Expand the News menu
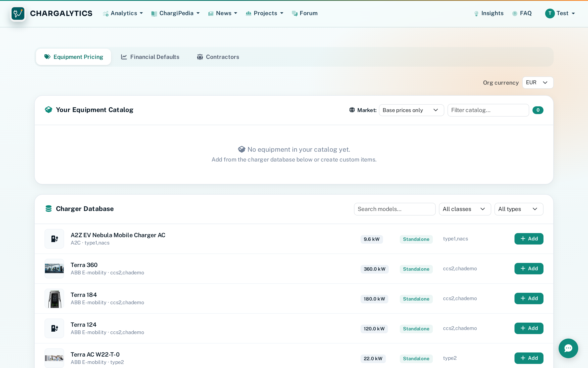 [223, 13]
